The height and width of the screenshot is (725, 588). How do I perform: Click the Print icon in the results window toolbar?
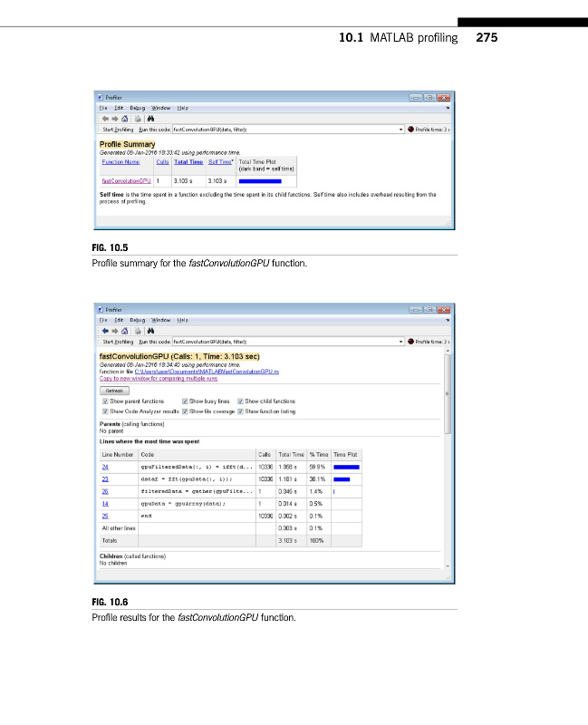coord(137,331)
